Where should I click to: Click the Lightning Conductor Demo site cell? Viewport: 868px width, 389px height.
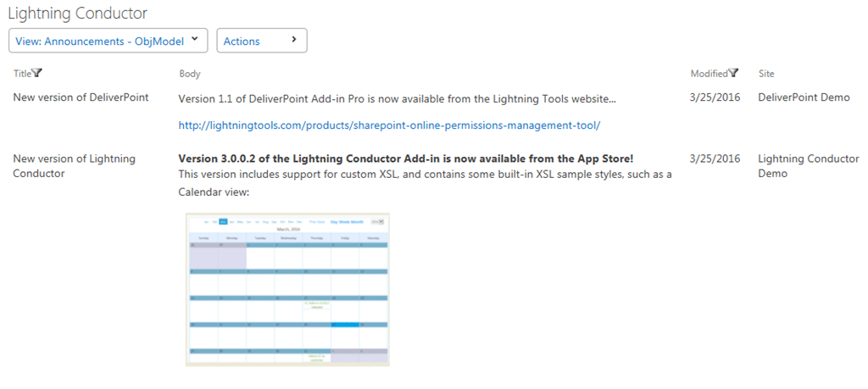point(808,166)
